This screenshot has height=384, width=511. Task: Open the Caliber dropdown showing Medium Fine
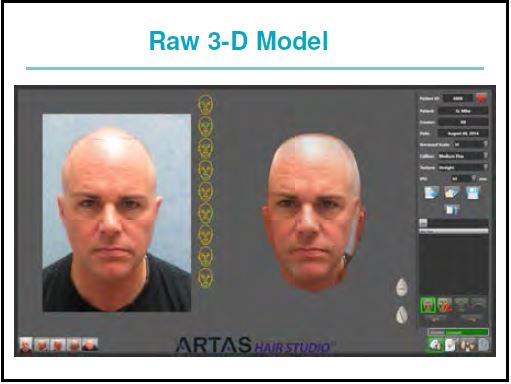coord(463,156)
